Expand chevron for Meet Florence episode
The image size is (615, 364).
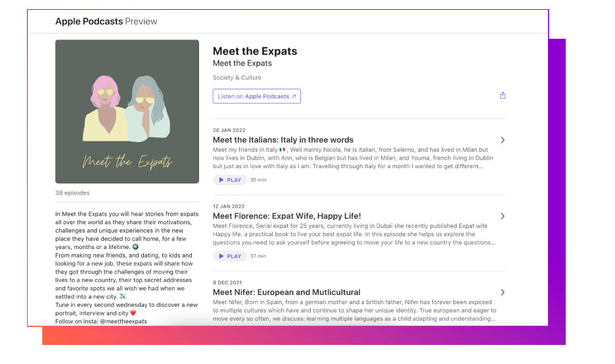coord(503,216)
